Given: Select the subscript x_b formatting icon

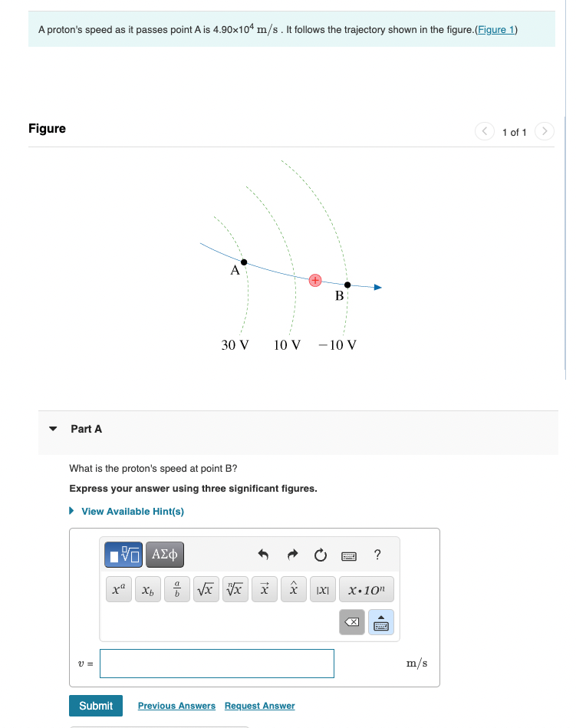Looking at the screenshot, I should (x=147, y=589).
